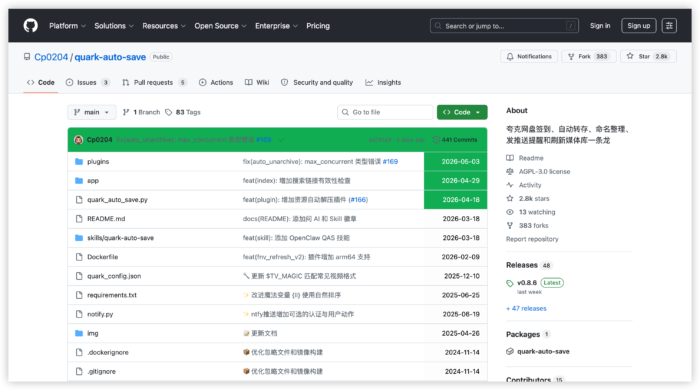Switch to the Pull requests tab
Image resolution: width=700 pixels, height=390 pixels.
(x=154, y=83)
